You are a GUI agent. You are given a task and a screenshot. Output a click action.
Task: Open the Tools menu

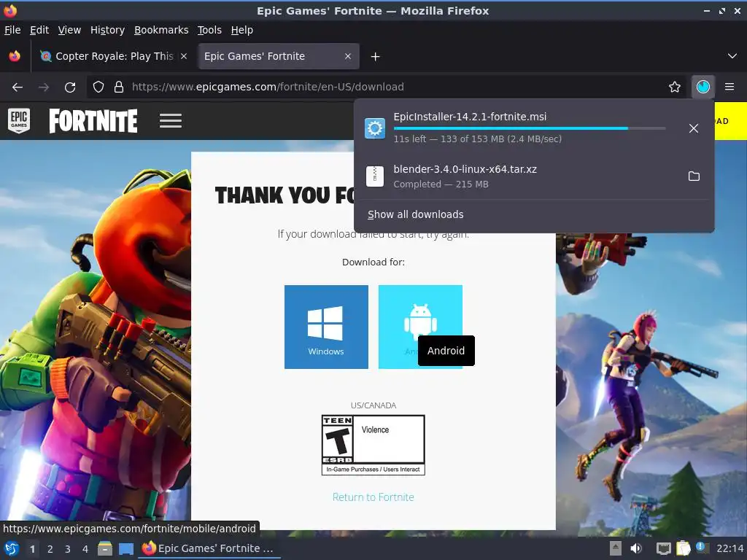209,30
